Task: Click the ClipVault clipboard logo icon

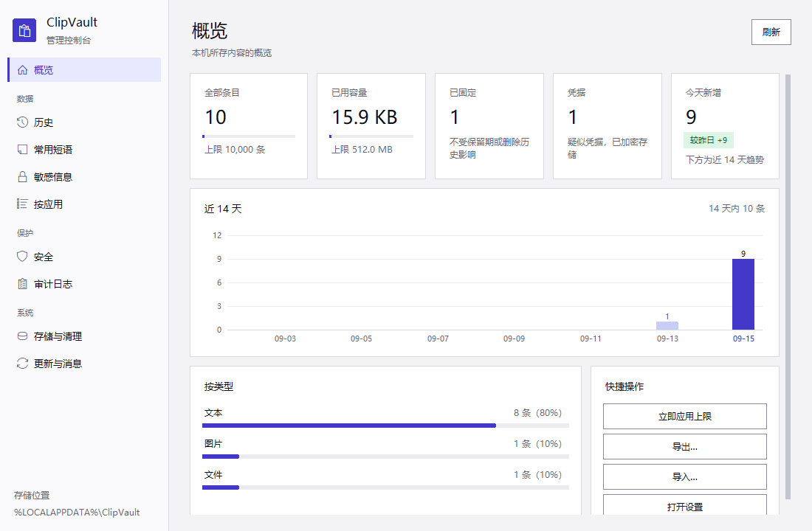Action: [24, 30]
